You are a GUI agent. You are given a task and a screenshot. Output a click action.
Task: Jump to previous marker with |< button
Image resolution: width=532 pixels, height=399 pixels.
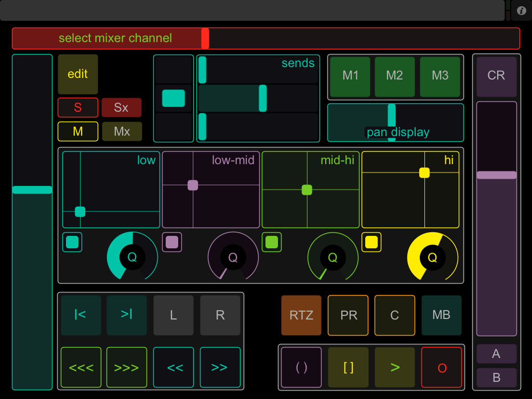(81, 315)
